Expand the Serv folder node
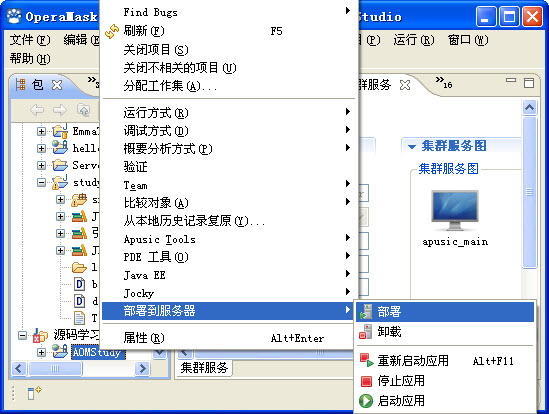Screen dimensions: 549x414 coord(41,165)
